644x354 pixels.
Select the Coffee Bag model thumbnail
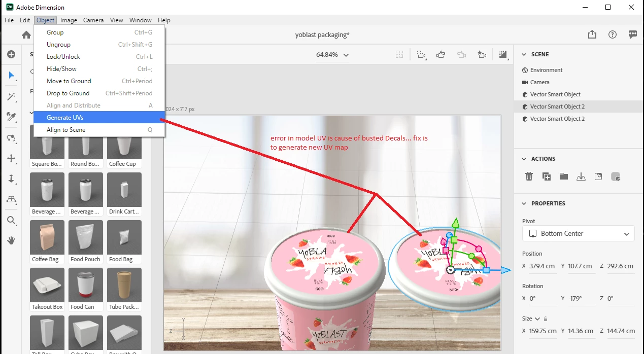pyautogui.click(x=47, y=241)
